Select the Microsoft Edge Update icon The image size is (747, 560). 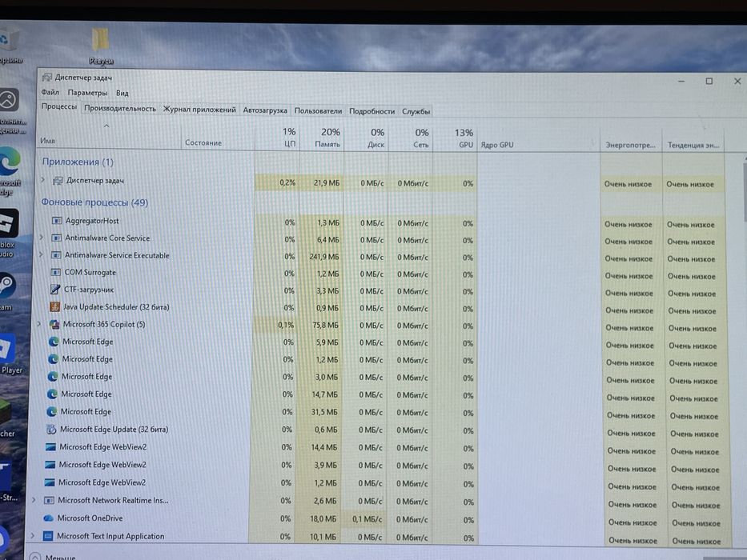(51, 429)
